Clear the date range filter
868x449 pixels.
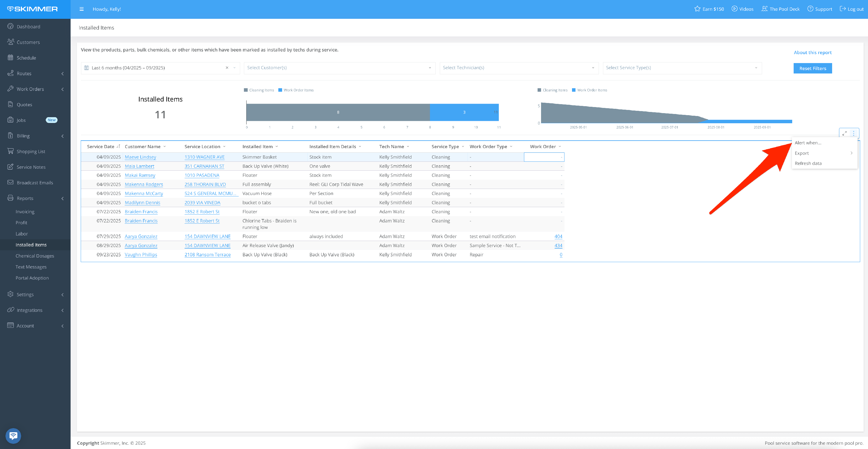(227, 68)
